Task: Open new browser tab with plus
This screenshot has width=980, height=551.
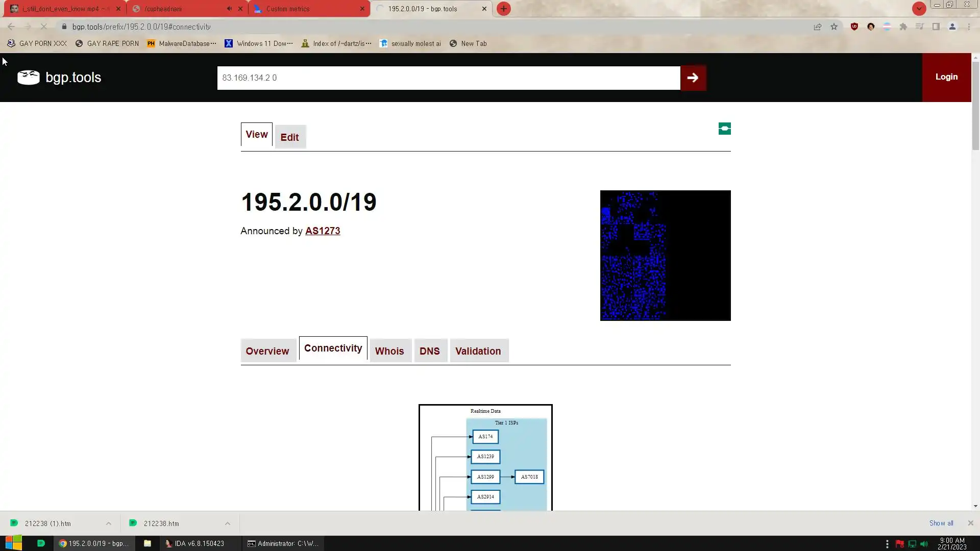Action: pyautogui.click(x=503, y=9)
